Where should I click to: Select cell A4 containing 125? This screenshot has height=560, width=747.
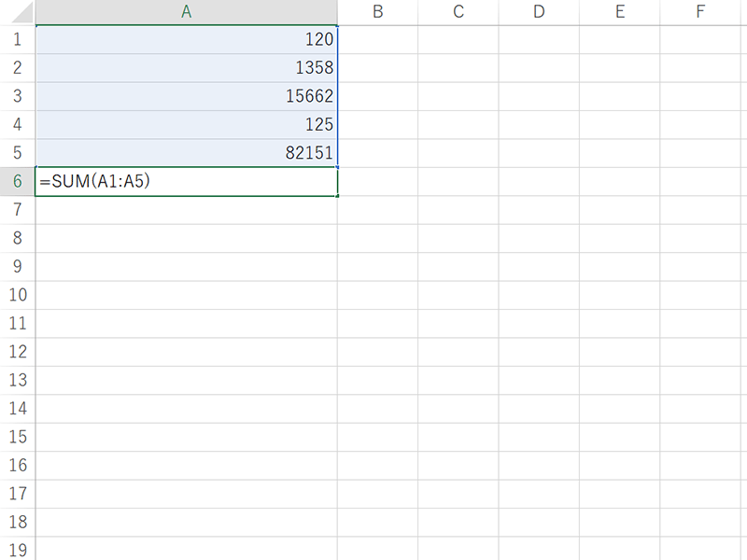pos(187,125)
